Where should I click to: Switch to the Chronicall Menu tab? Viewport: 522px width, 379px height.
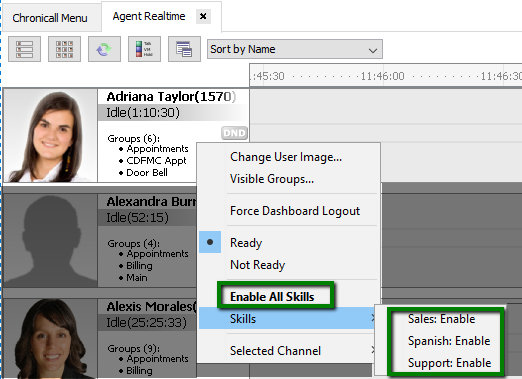[x=50, y=18]
